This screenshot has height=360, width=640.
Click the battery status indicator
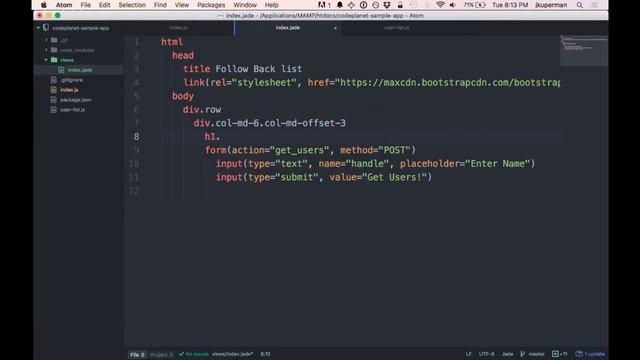tap(474, 5)
